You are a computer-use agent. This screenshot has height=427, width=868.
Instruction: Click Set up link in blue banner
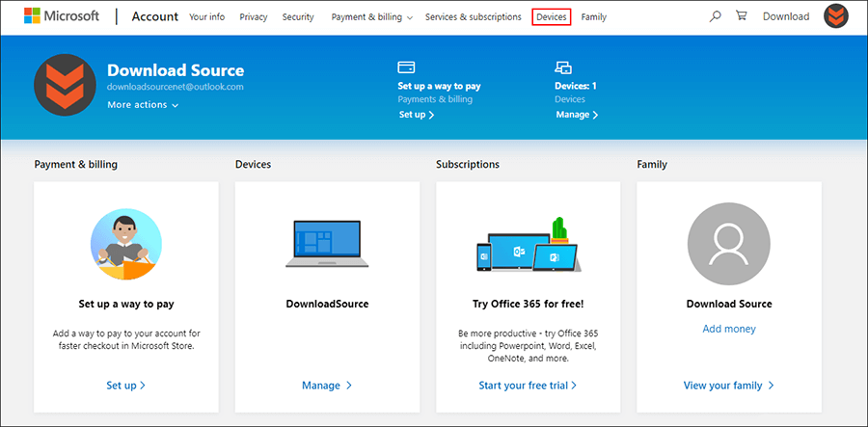(x=417, y=115)
